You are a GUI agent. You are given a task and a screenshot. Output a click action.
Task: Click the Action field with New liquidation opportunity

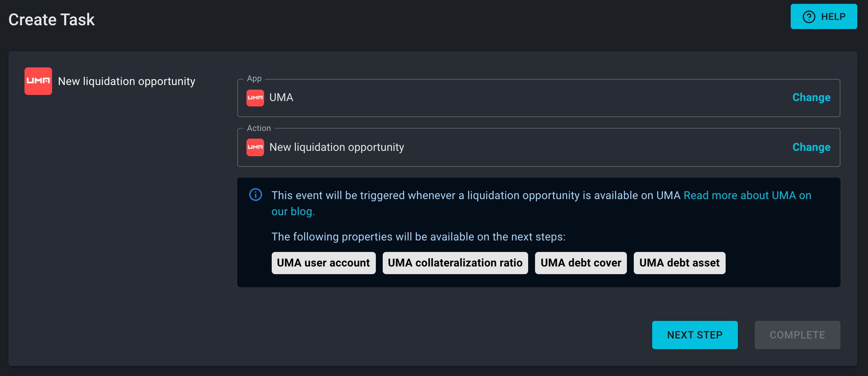(538, 147)
